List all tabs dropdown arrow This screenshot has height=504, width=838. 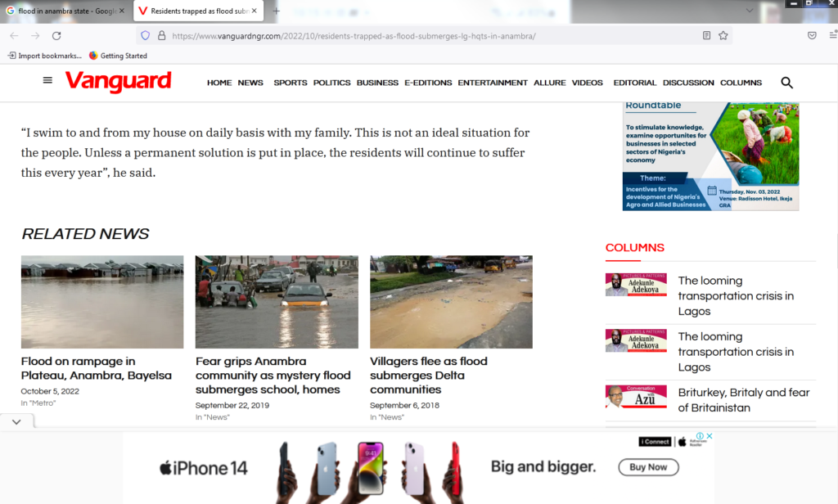[x=750, y=11]
